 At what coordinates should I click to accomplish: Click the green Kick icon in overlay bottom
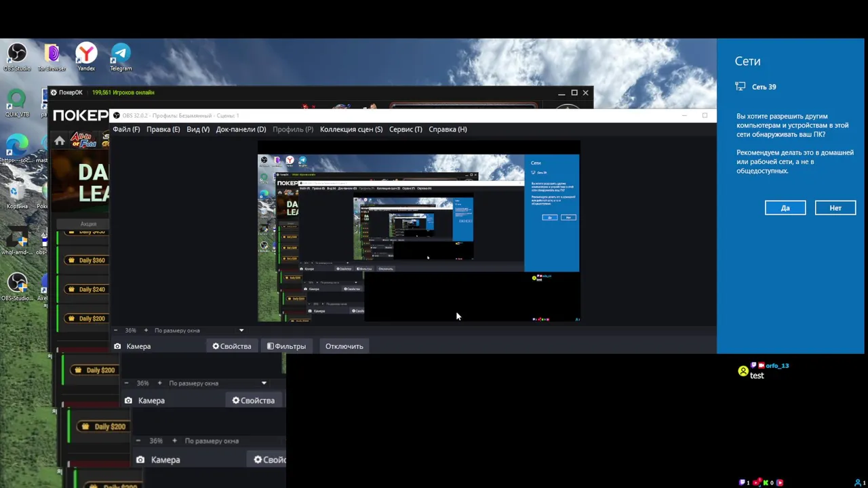click(x=766, y=483)
